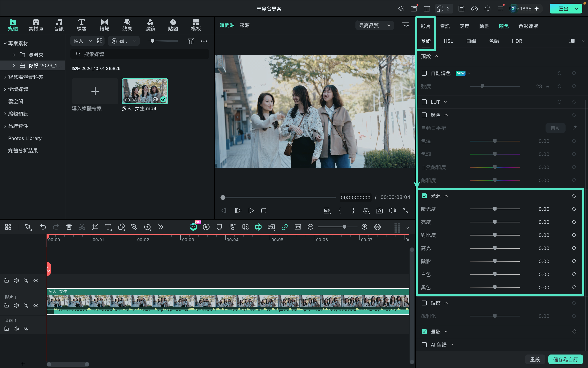Select the crop tool in timeline toolbar
Screen dimensions: 588x368
[95, 227]
